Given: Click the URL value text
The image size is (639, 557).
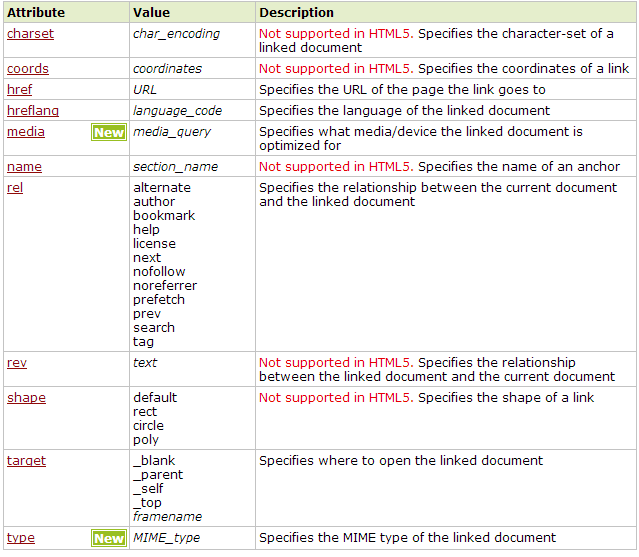Looking at the screenshot, I should click(145, 90).
